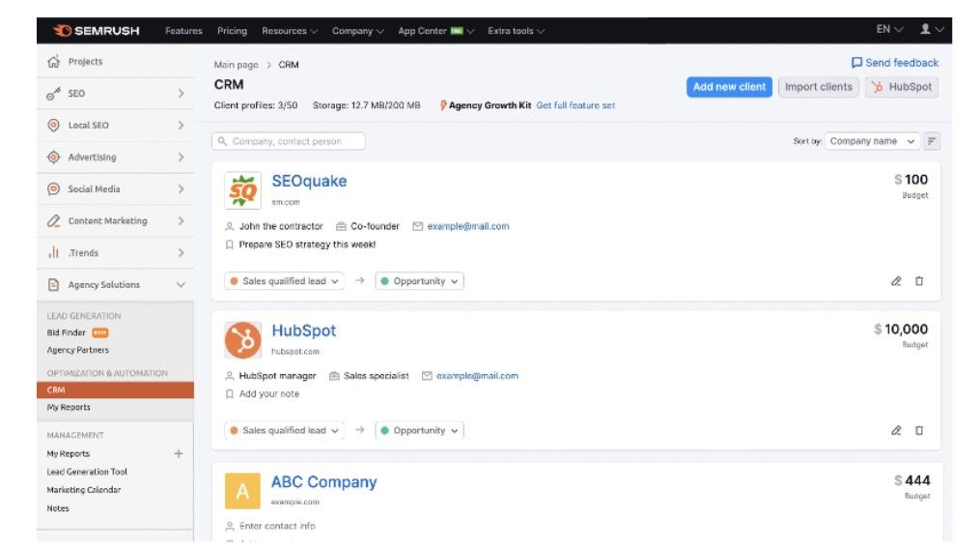Click the Company, contact person search field
Viewport: 980px width, 545px height.
point(290,141)
